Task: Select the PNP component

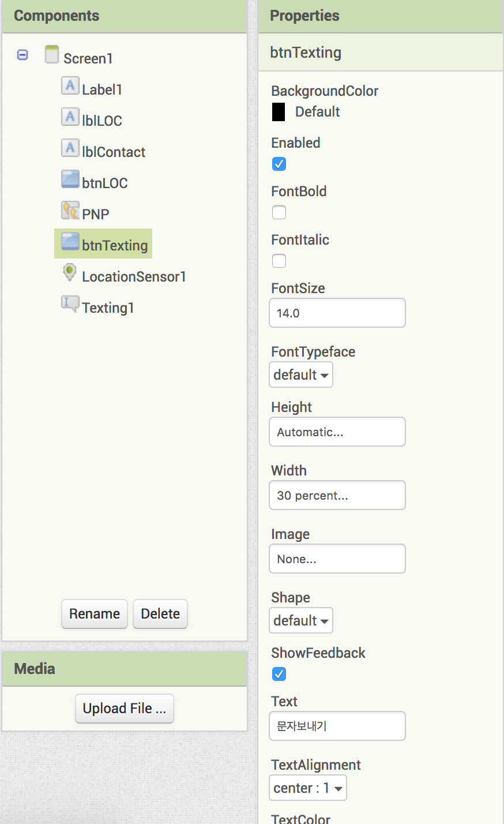Action: 96,214
